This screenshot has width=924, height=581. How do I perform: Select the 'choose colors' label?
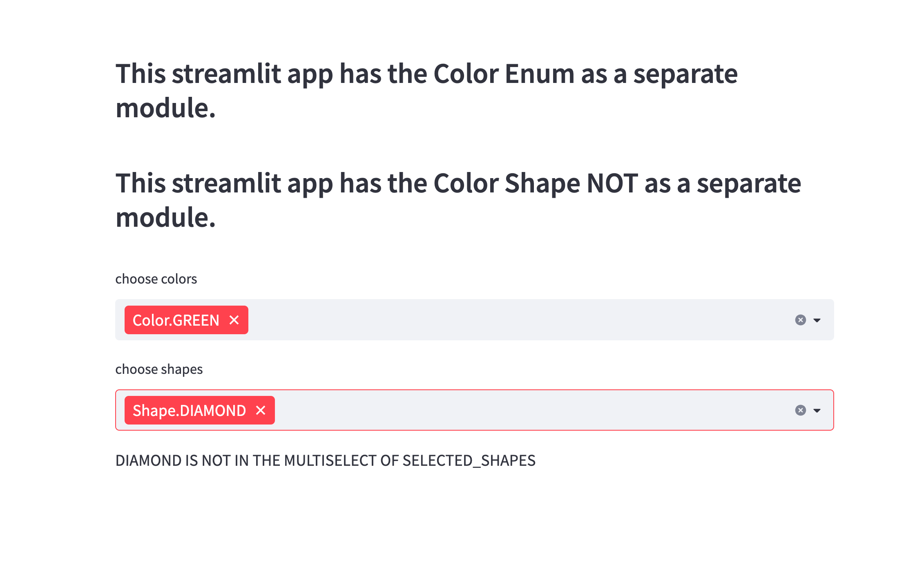[156, 279]
